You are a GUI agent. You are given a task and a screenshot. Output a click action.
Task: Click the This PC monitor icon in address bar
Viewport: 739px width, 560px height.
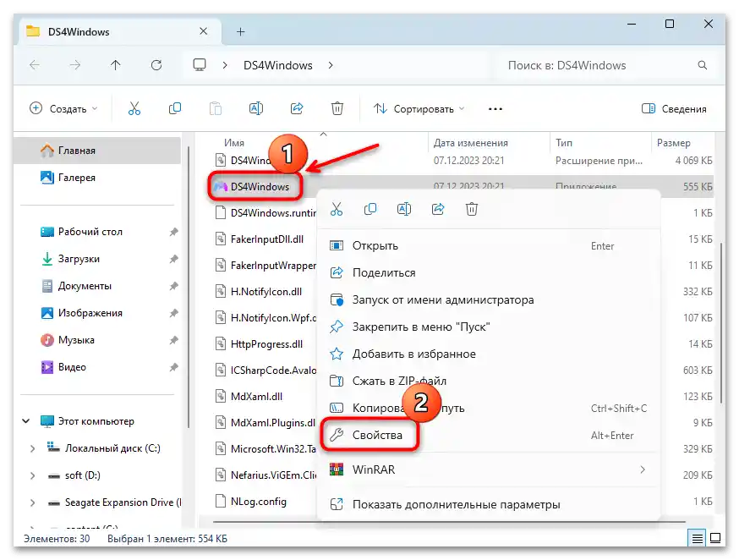point(200,64)
